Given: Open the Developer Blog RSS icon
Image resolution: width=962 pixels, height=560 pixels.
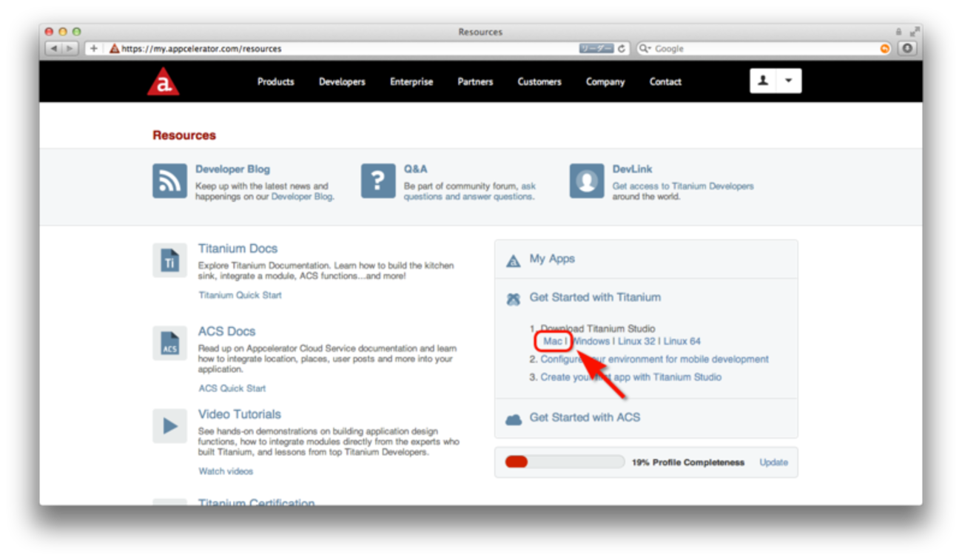Looking at the screenshot, I should (169, 181).
